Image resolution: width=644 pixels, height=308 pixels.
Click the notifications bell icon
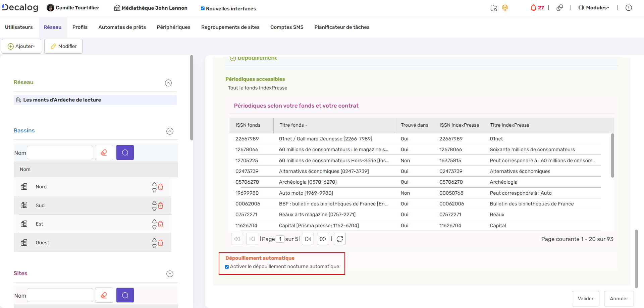[533, 8]
